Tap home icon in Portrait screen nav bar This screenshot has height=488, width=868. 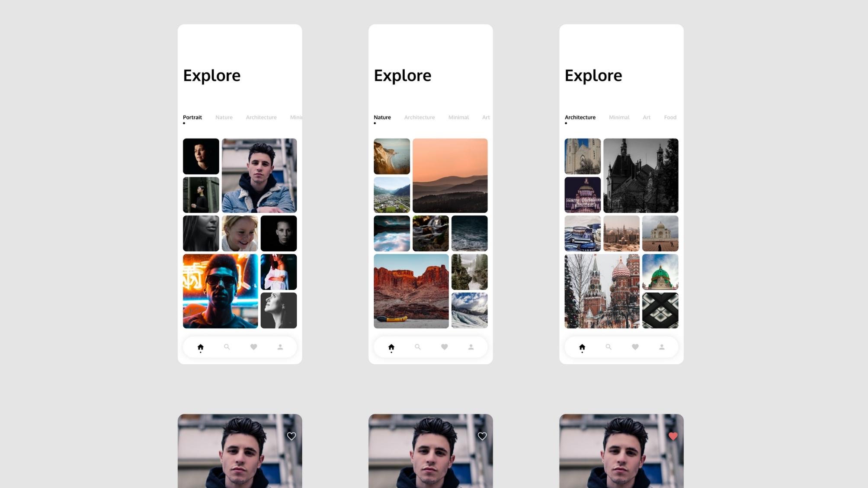coord(200,347)
